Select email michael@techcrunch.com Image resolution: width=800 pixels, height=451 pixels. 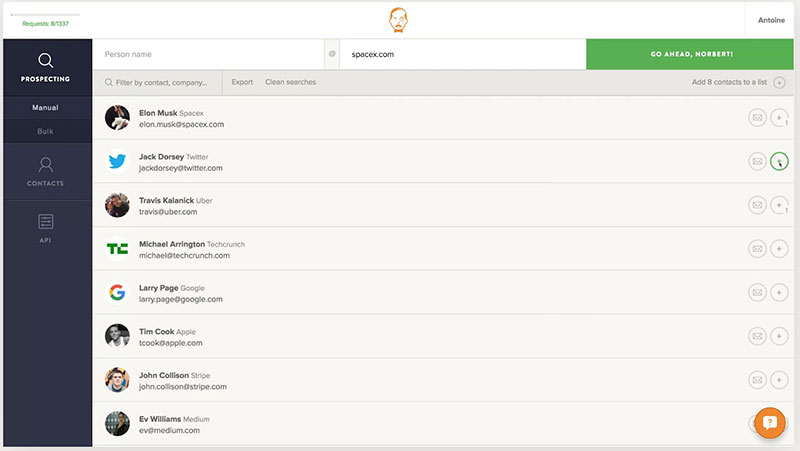184,256
